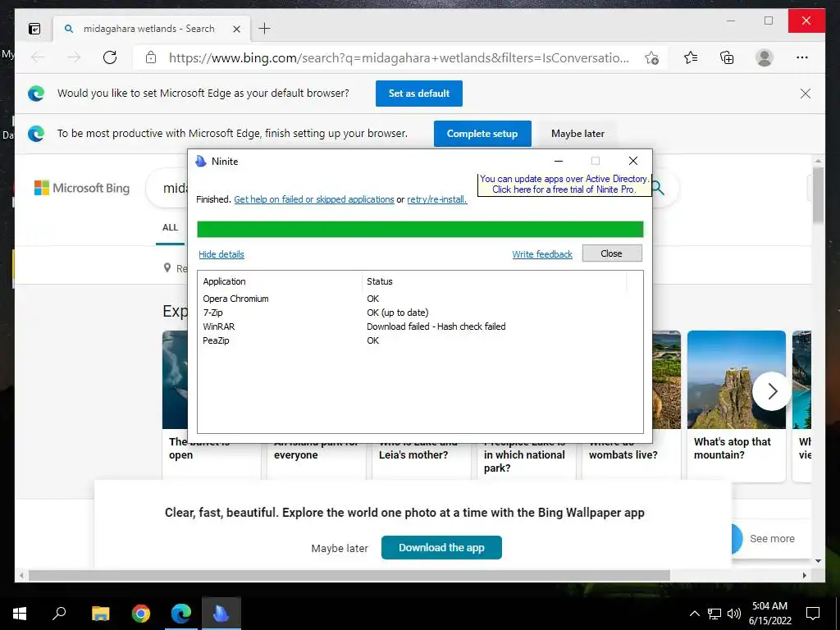Open Edge Favorites list icon
This screenshot has width=840, height=630.
click(x=691, y=57)
